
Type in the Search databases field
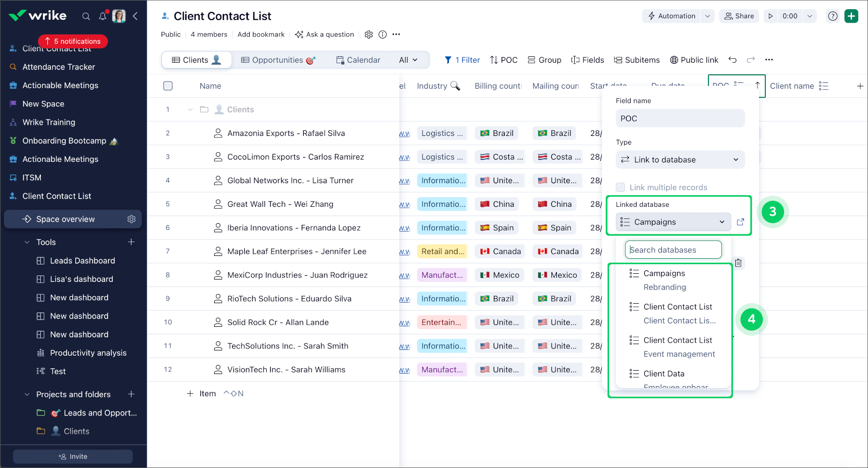673,250
